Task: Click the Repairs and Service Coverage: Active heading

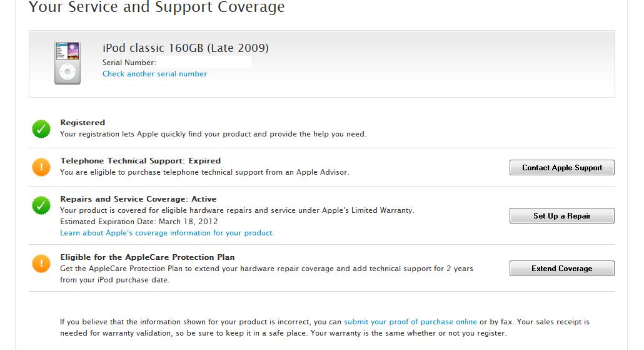Action: 138,199
